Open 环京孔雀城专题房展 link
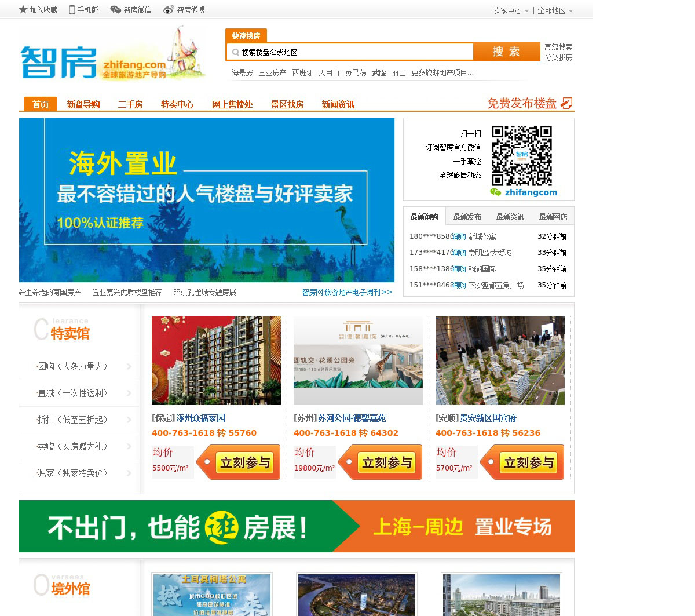The image size is (695, 616). tap(204, 292)
